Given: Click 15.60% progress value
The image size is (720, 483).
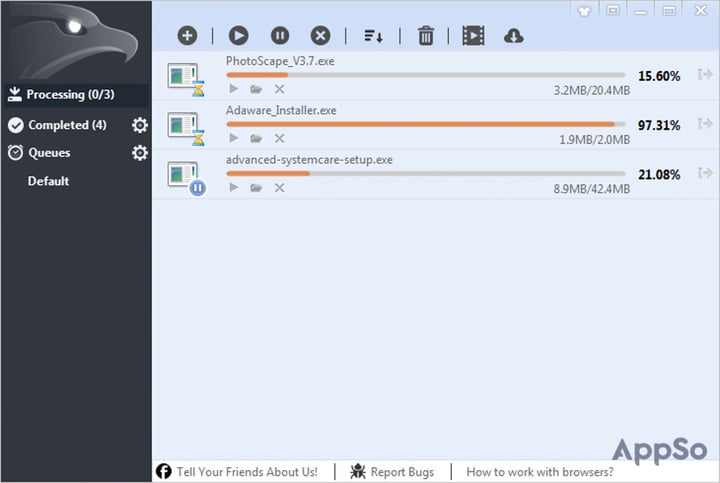Looking at the screenshot, I should pyautogui.click(x=658, y=76).
